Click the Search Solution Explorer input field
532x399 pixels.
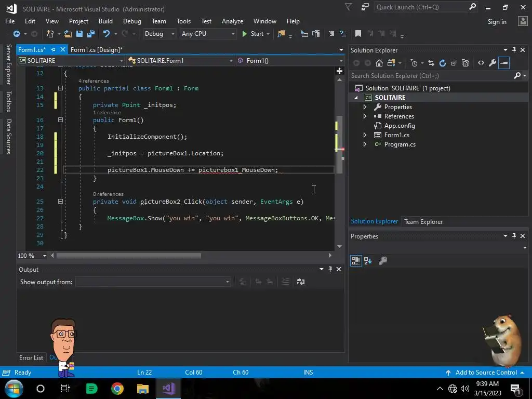pos(431,76)
